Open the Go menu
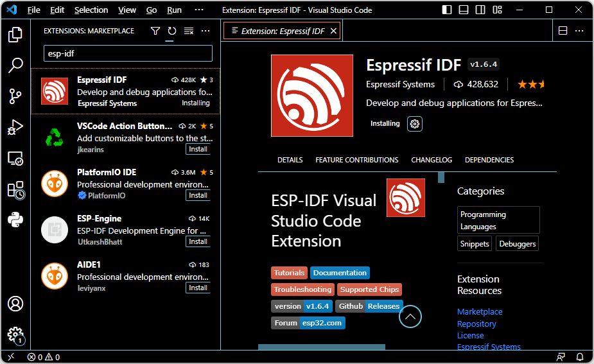 tap(152, 10)
